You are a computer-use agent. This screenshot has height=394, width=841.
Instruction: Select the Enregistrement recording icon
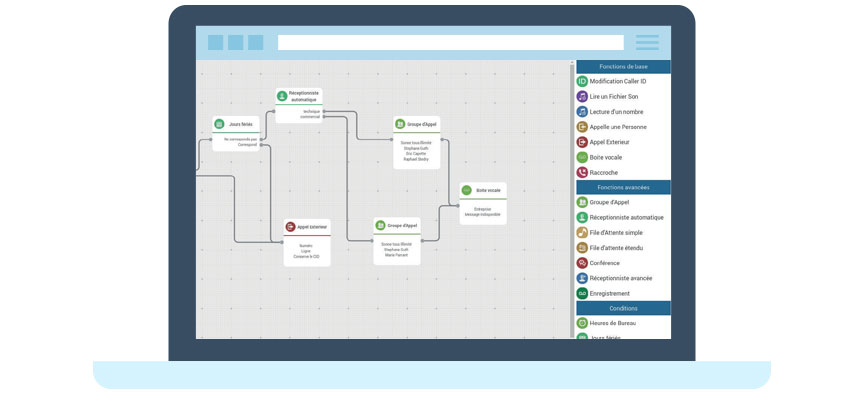pyautogui.click(x=582, y=293)
